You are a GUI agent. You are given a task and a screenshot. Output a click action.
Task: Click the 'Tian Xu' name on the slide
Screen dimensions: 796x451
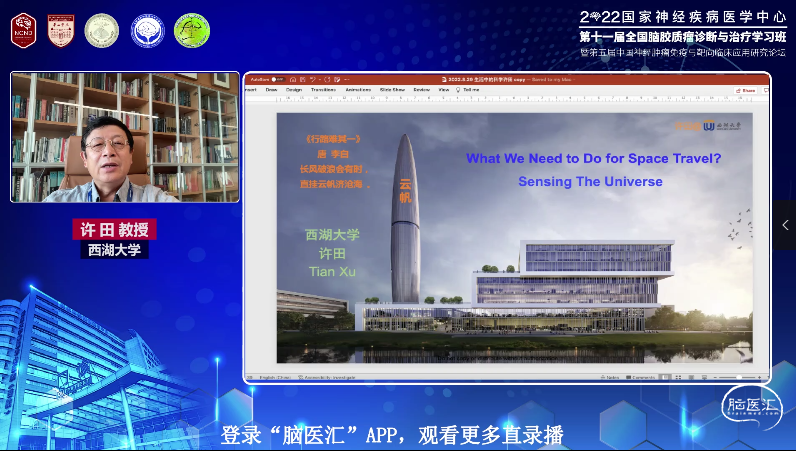(x=333, y=272)
